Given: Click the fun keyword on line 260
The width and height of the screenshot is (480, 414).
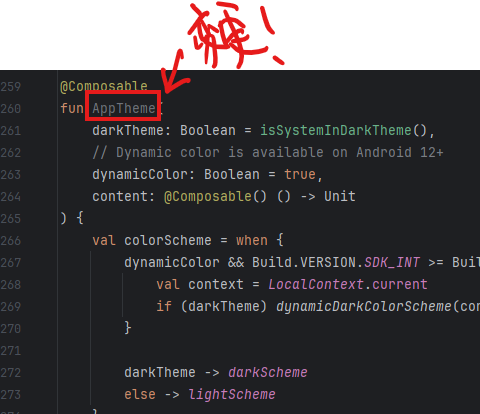Looking at the screenshot, I should 72,108.
